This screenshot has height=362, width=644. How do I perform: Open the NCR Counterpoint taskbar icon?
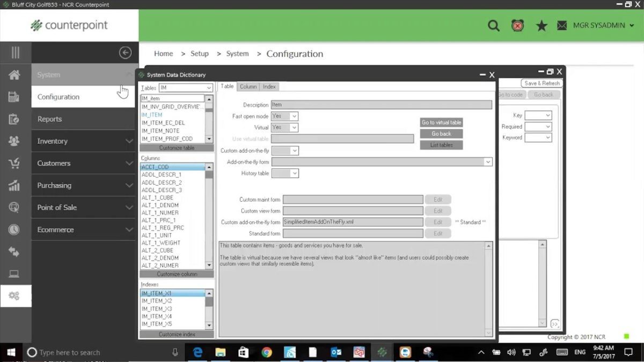(382, 352)
